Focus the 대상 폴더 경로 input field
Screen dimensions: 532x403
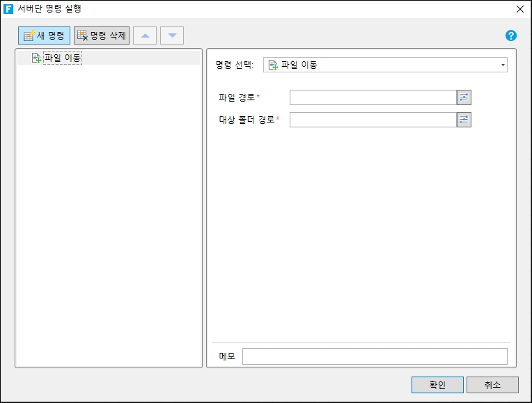373,120
